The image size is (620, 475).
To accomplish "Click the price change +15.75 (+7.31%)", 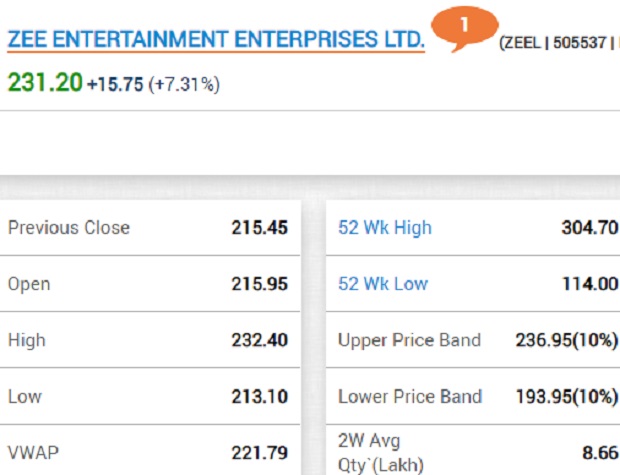I will pyautogui.click(x=153, y=85).
